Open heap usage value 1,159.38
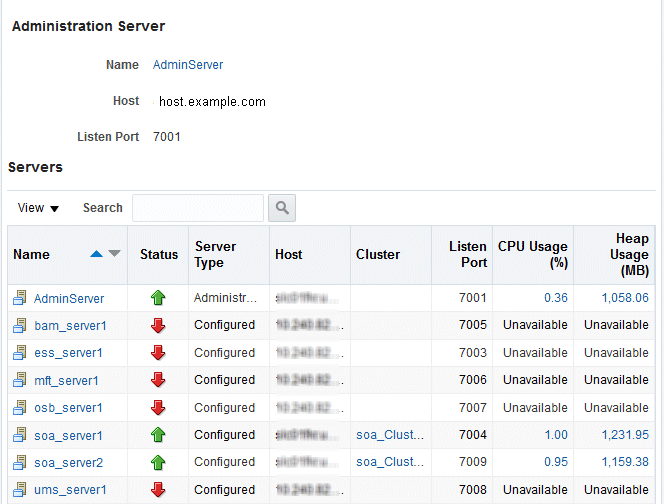The image size is (664, 504). 625,462
